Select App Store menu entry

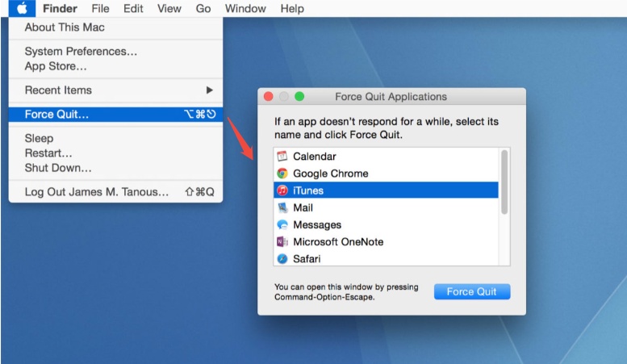pyautogui.click(x=115, y=66)
